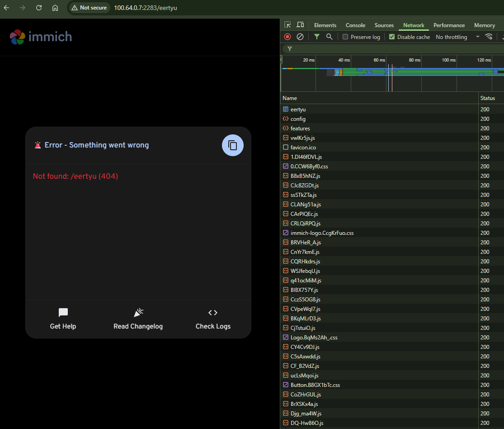Click the browser back arrow
504x429 pixels.
point(6,8)
